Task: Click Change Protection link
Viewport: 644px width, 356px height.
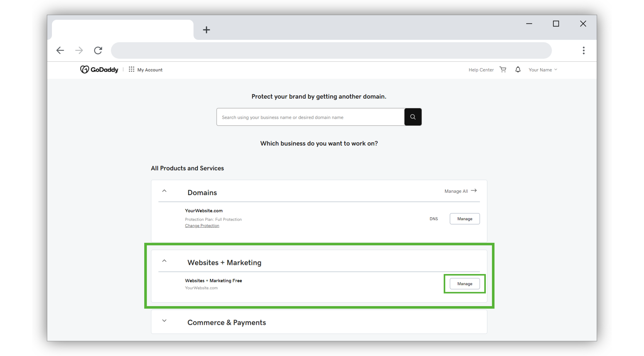Action: 202,226
